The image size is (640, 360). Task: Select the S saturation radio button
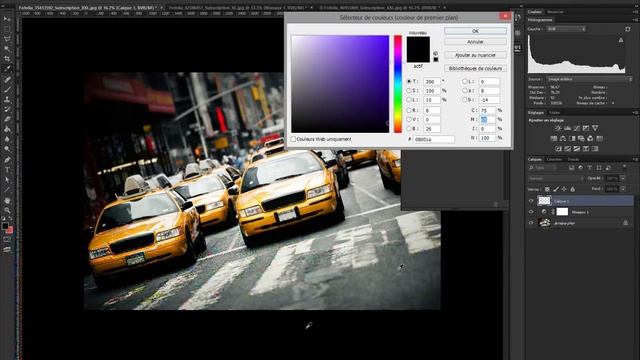(409, 91)
